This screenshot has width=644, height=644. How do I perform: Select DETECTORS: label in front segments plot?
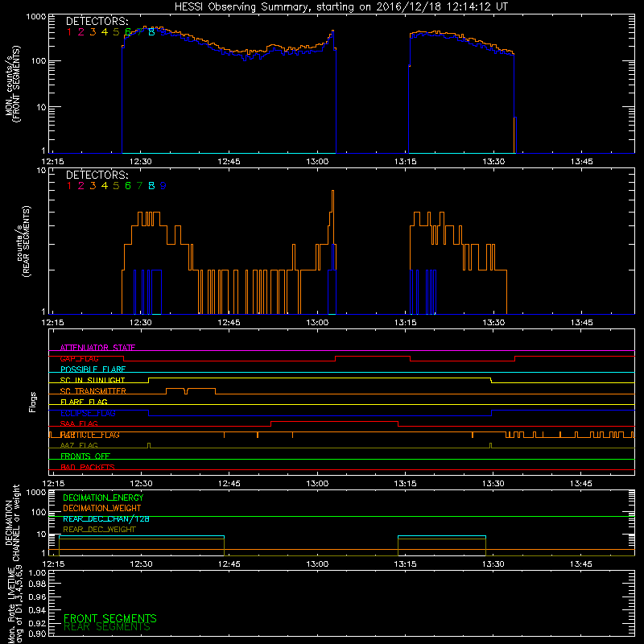(x=97, y=22)
